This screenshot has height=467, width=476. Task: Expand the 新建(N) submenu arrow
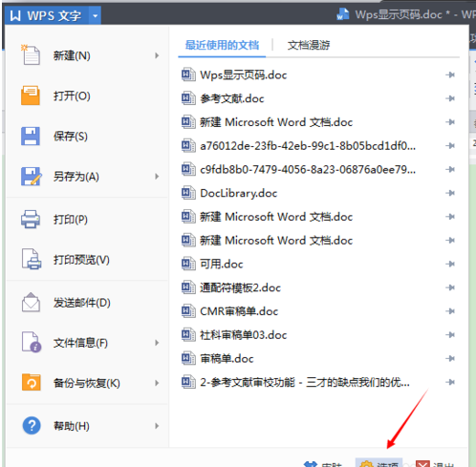[157, 55]
